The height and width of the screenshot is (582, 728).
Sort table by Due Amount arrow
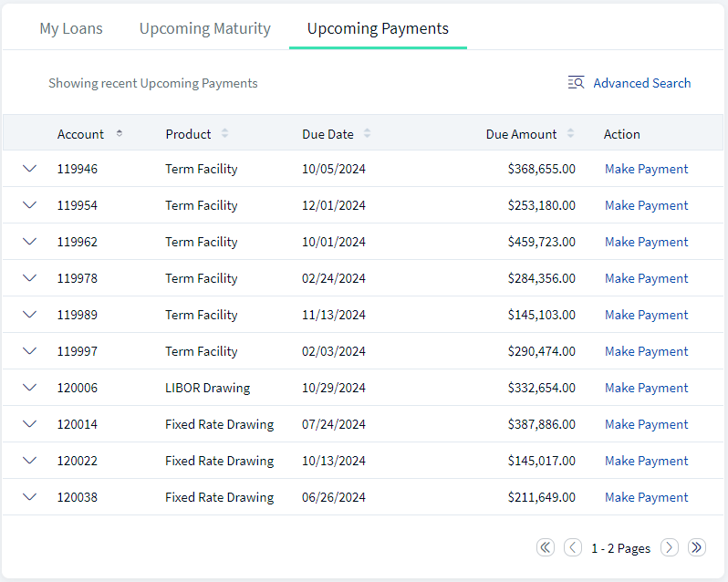point(570,134)
